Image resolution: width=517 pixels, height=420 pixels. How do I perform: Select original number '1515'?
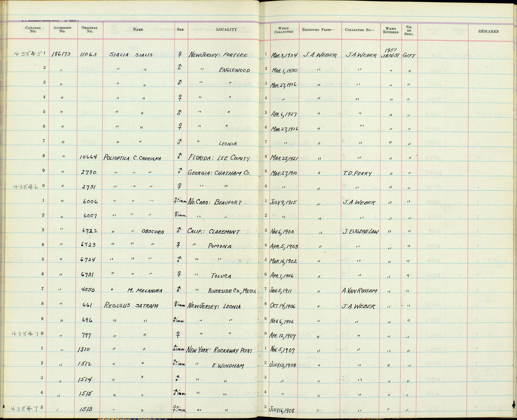(85, 393)
